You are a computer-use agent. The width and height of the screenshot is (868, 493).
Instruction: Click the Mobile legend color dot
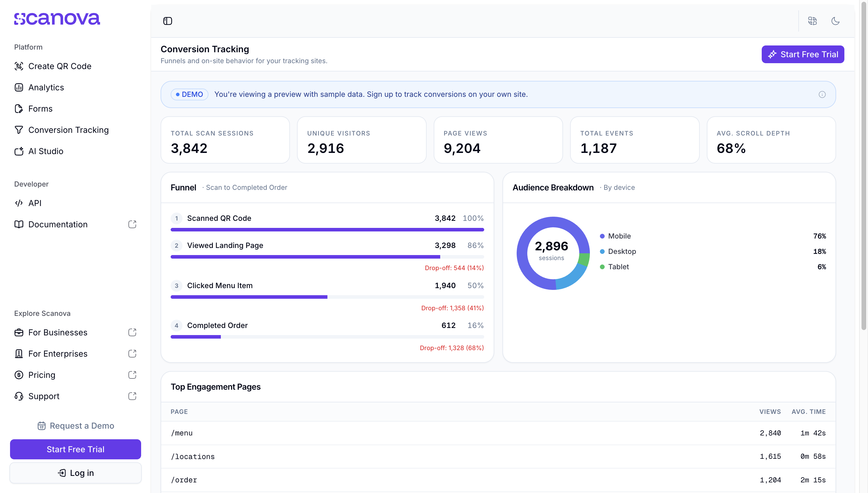pos(602,236)
